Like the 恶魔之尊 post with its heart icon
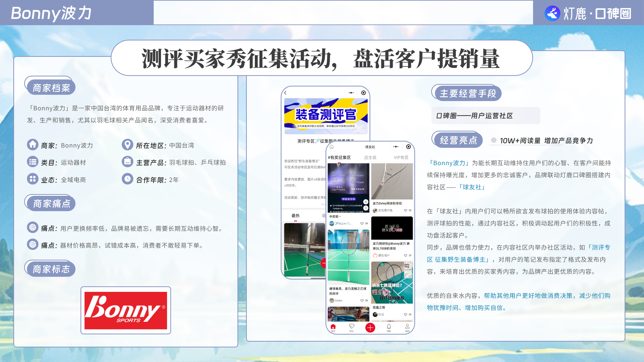This screenshot has width=644, height=362. [406, 314]
